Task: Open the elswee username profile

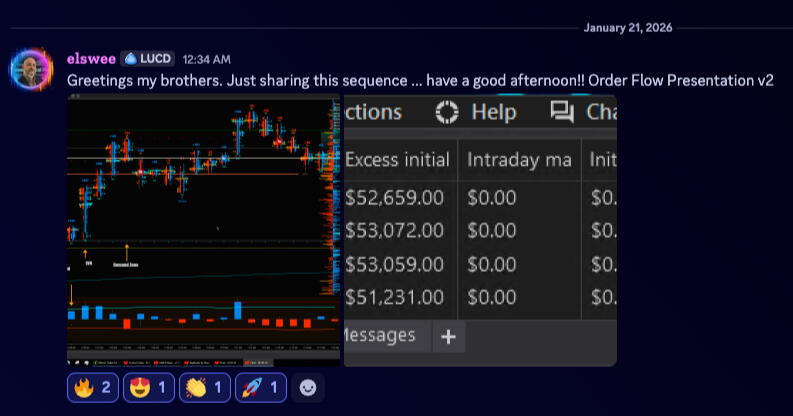Action: pyautogui.click(x=90, y=59)
